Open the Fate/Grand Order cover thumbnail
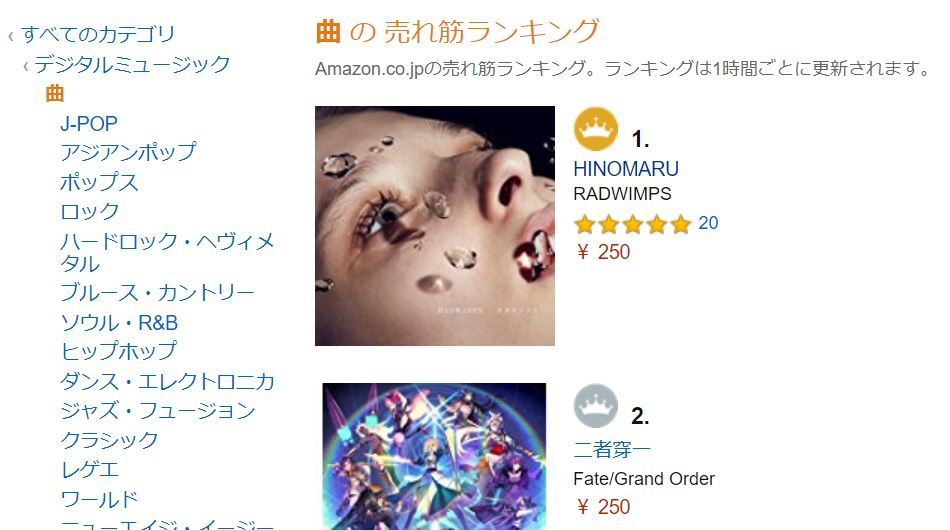950x530 pixels. pos(434,456)
